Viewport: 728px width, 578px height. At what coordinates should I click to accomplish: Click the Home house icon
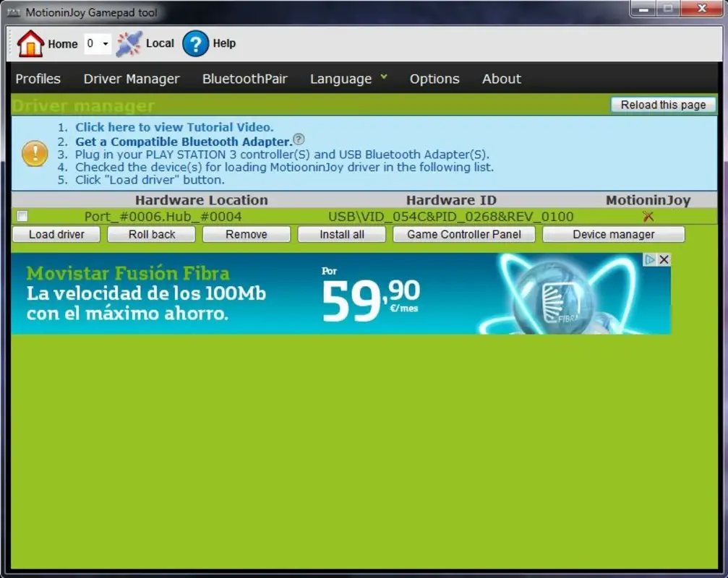click(x=30, y=43)
